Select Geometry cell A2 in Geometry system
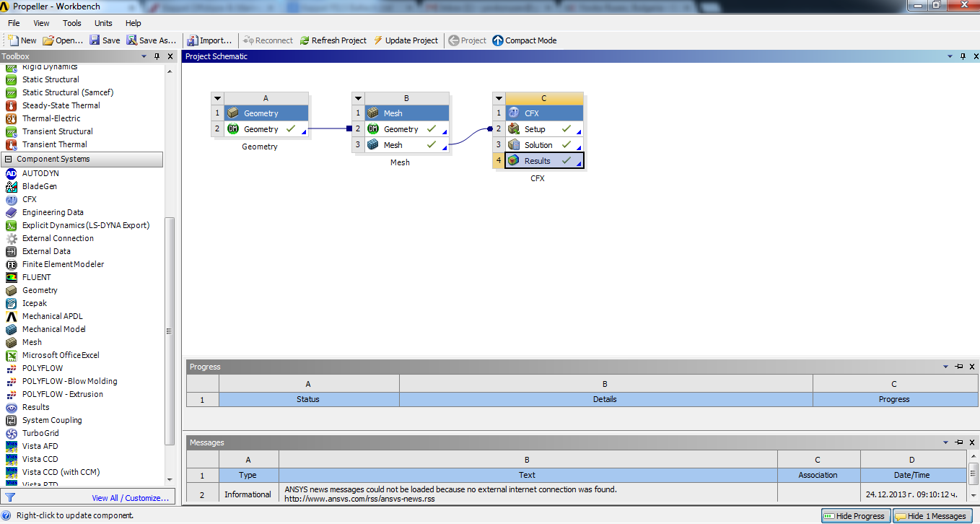The height and width of the screenshot is (524, 980). pos(266,129)
